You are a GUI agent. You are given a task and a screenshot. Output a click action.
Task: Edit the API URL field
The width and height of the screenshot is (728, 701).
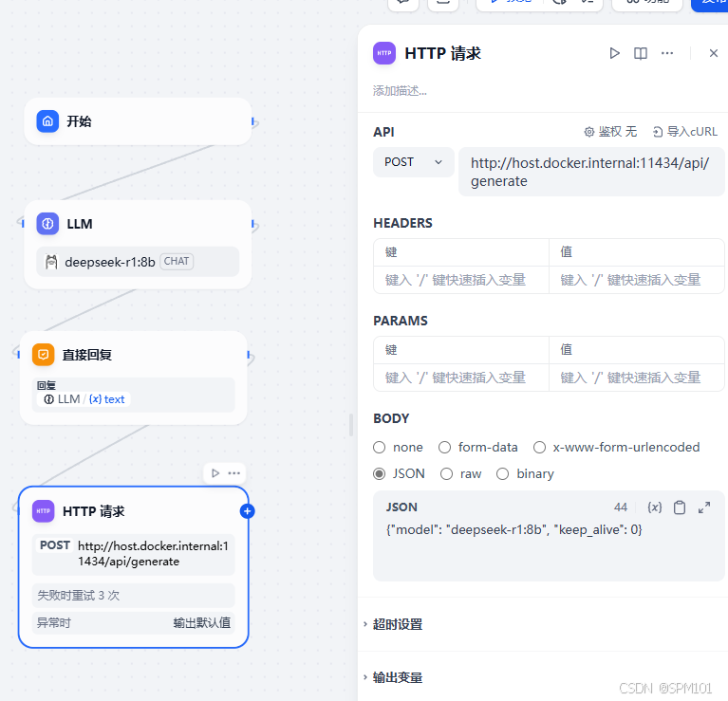591,172
